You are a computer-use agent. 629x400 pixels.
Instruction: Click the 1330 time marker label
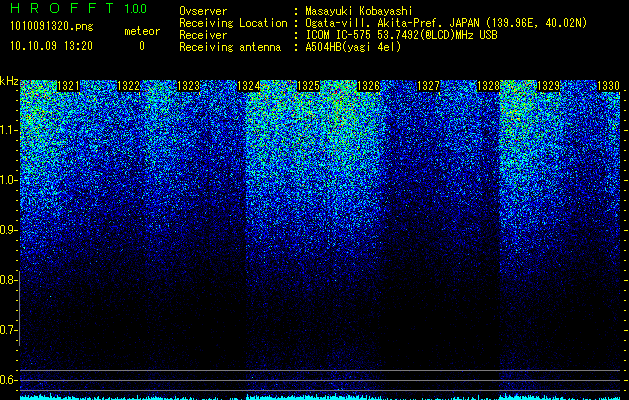[609, 86]
